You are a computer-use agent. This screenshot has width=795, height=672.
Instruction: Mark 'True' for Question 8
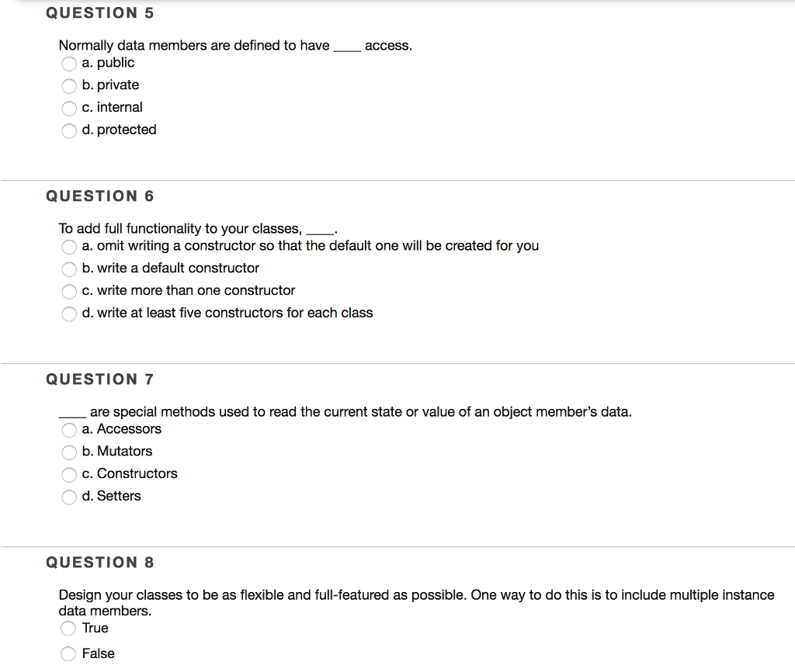tap(68, 629)
